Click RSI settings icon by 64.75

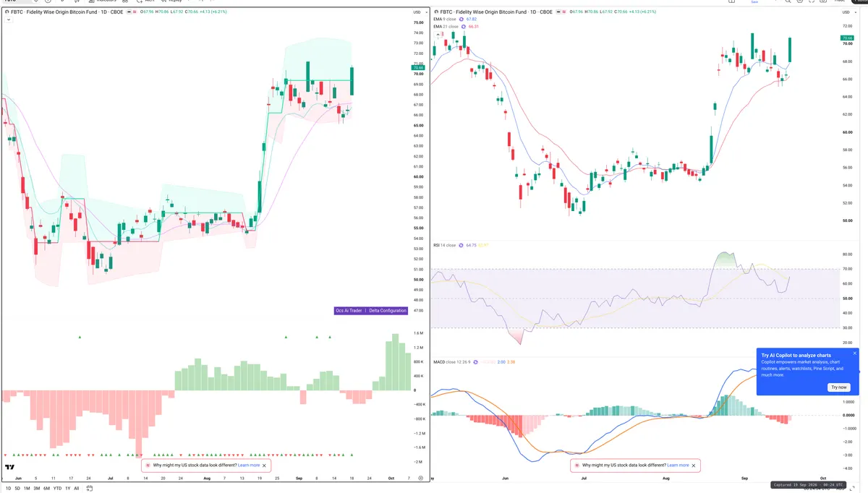pyautogui.click(x=461, y=245)
